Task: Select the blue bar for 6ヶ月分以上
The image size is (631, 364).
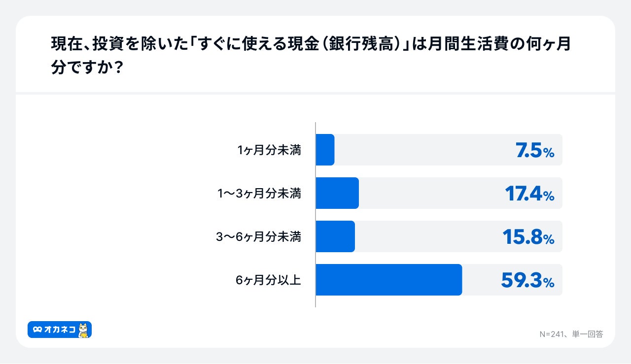Action: click(x=388, y=280)
